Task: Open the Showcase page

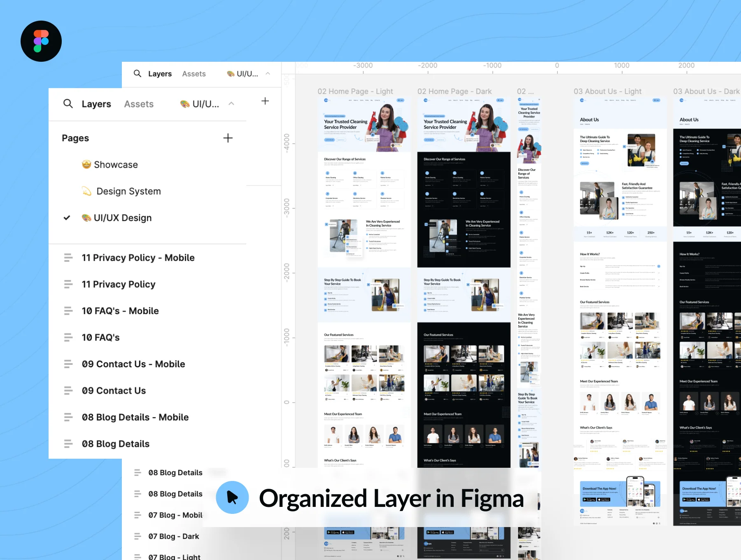Action: 116,165
